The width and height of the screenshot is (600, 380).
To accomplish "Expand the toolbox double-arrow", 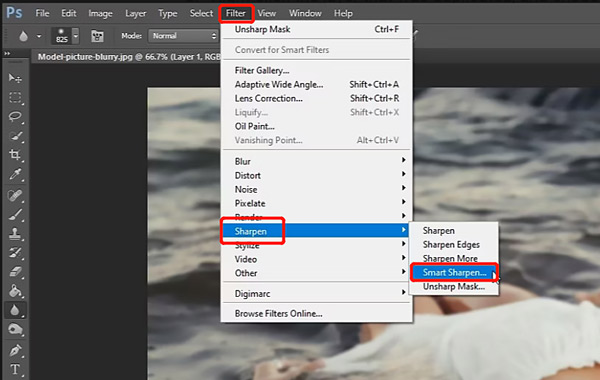I will click(x=7, y=54).
